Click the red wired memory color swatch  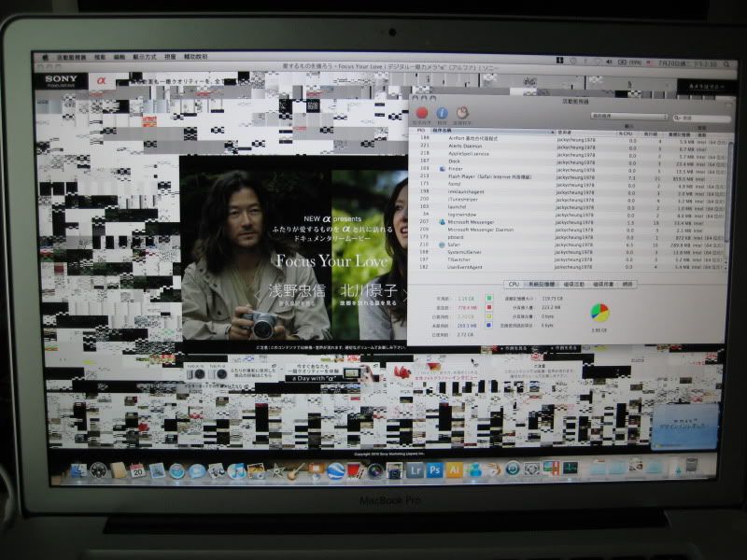[488, 307]
